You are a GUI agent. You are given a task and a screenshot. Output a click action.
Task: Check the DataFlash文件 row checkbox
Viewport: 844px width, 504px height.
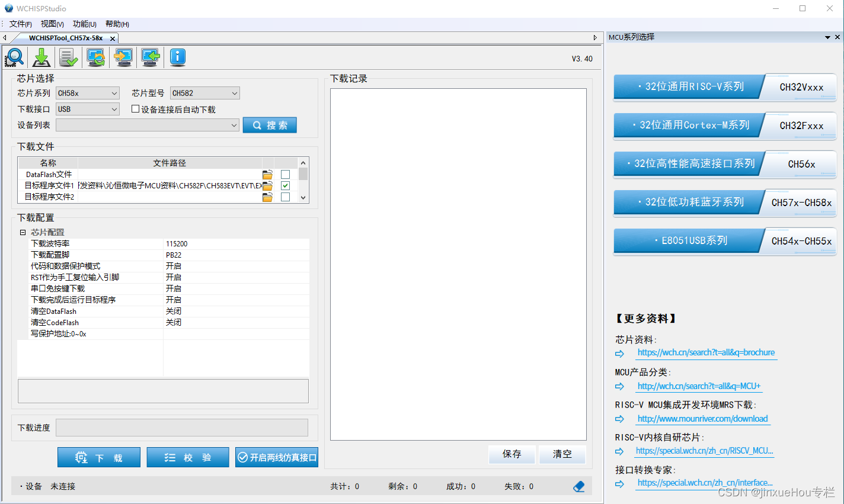[x=285, y=174]
